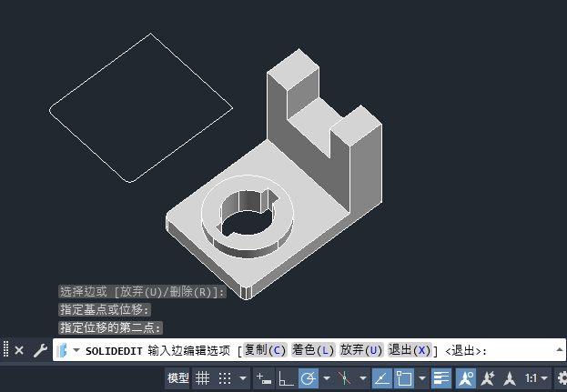
Task: Click the SOLIDEDIT recent commands icon
Action: click(62, 350)
